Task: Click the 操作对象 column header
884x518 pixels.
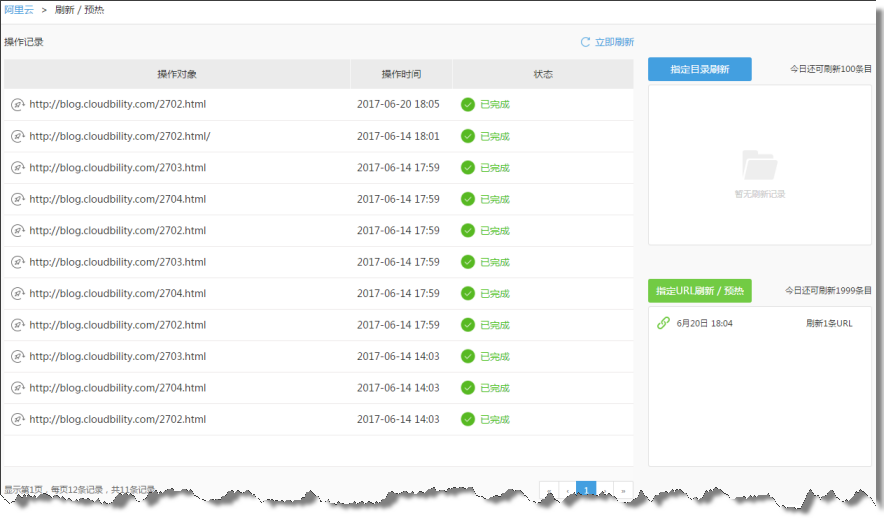Action: (x=177, y=74)
